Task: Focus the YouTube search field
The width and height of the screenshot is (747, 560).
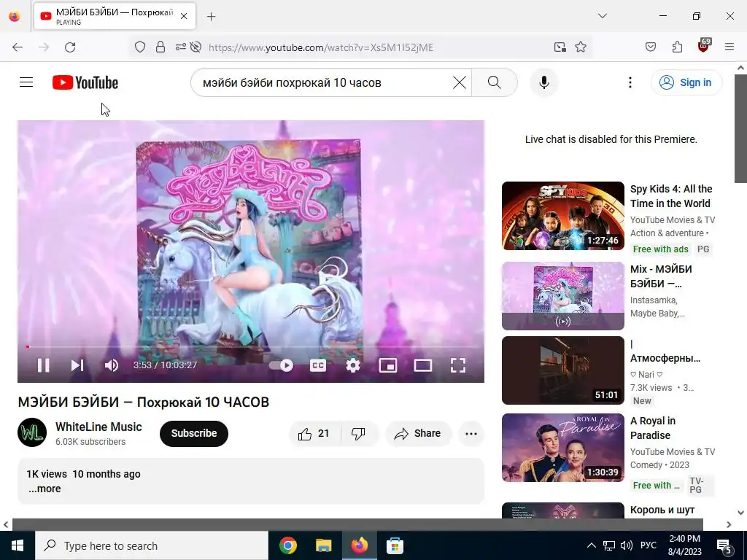Action: coord(324,82)
